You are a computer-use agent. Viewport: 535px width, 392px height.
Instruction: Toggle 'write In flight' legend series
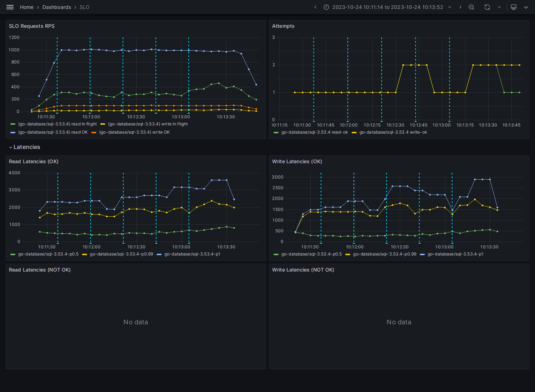coord(148,124)
